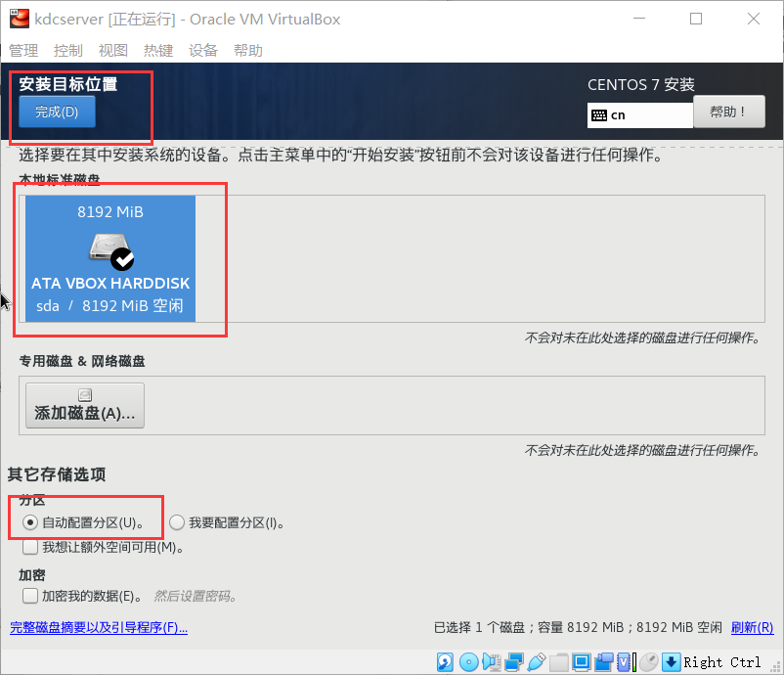Select the ATA VBOX HARDDISK sda disk tile
The width and height of the screenshot is (784, 675).
[110, 258]
